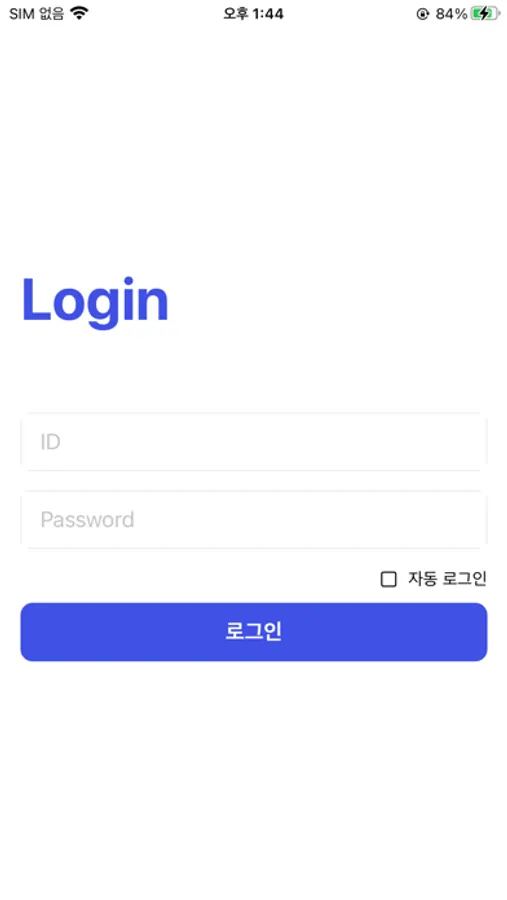Tap the charging battery icon
This screenshot has width=507, height=900.
click(485, 14)
